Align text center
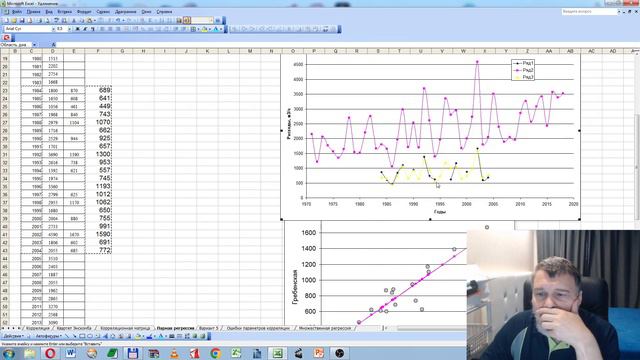This screenshot has width=640, height=360. coord(110,29)
